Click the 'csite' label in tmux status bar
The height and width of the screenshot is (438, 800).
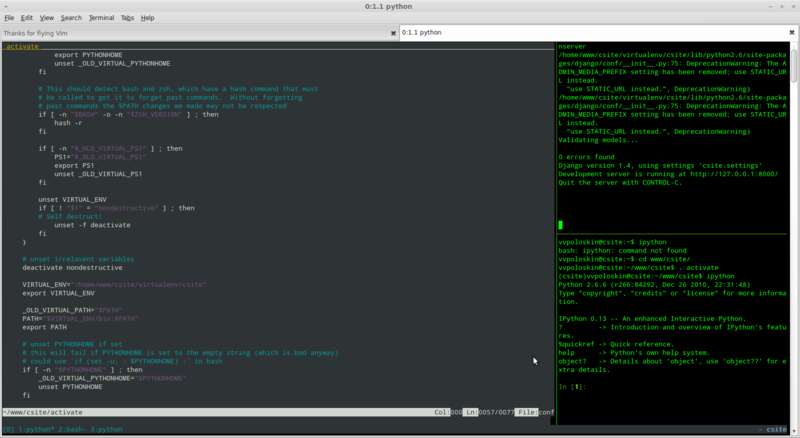pyautogui.click(x=776, y=429)
